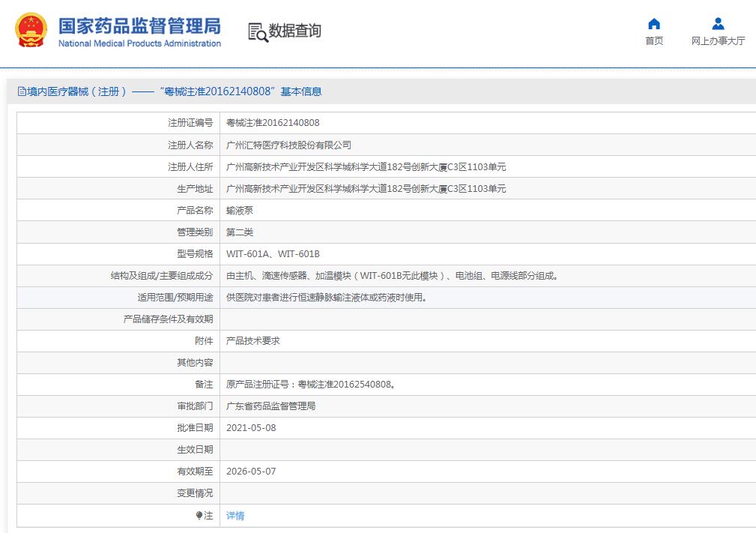The image size is (756, 533).
Task: Click the 批准日期 label cell
Action: (x=118, y=428)
